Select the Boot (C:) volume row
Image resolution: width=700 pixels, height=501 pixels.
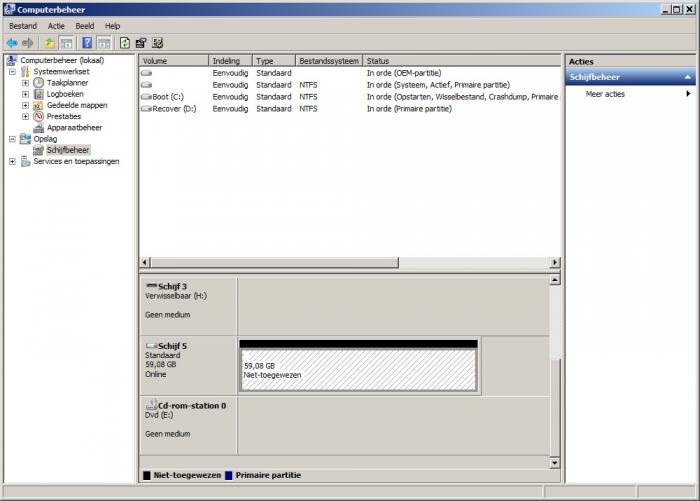click(168, 97)
